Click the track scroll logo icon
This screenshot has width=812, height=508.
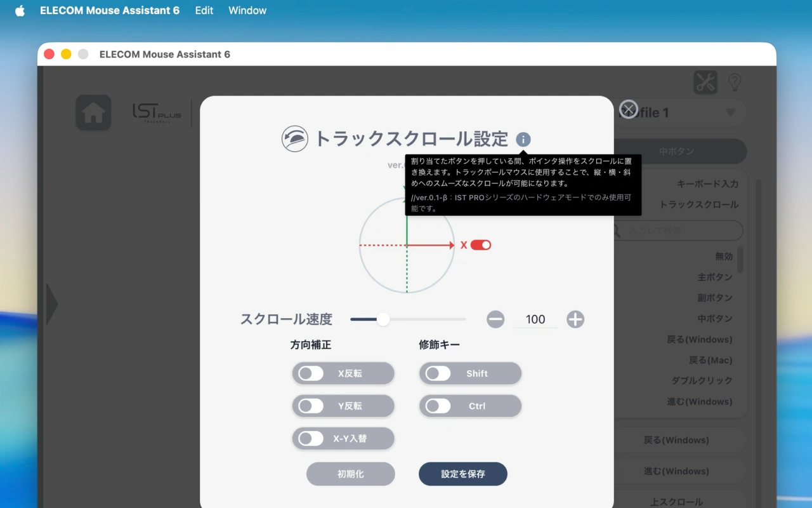coord(295,138)
